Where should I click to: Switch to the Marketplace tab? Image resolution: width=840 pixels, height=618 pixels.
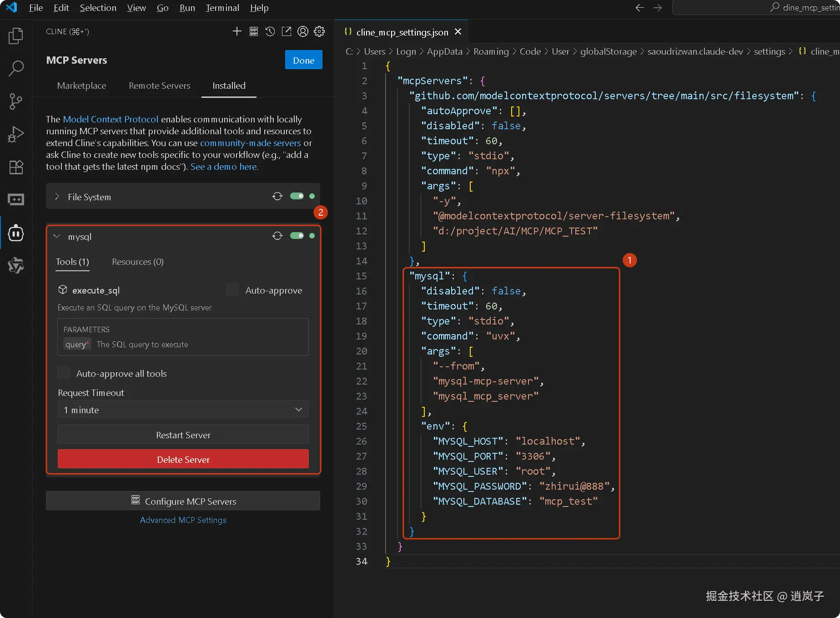coord(81,86)
